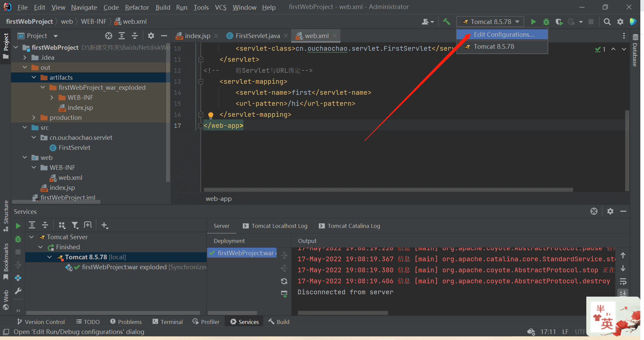The height and width of the screenshot is (340, 644).
Task: Open Search Everywhere magnifier icon
Action: (x=607, y=22)
